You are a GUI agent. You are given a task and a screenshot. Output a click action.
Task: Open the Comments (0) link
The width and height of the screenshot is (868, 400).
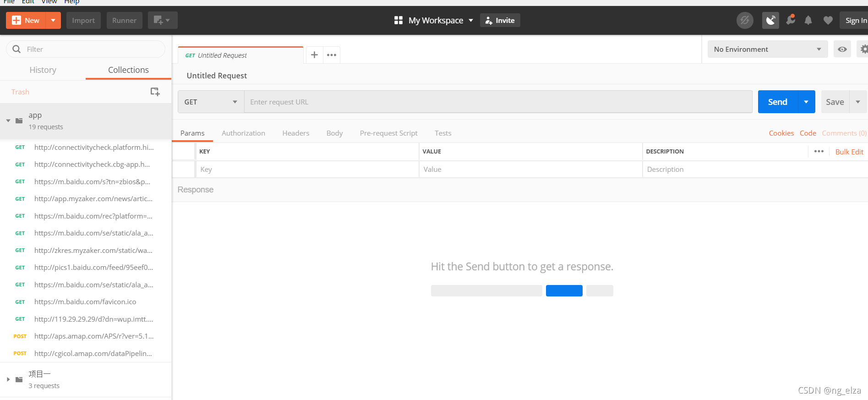(844, 133)
